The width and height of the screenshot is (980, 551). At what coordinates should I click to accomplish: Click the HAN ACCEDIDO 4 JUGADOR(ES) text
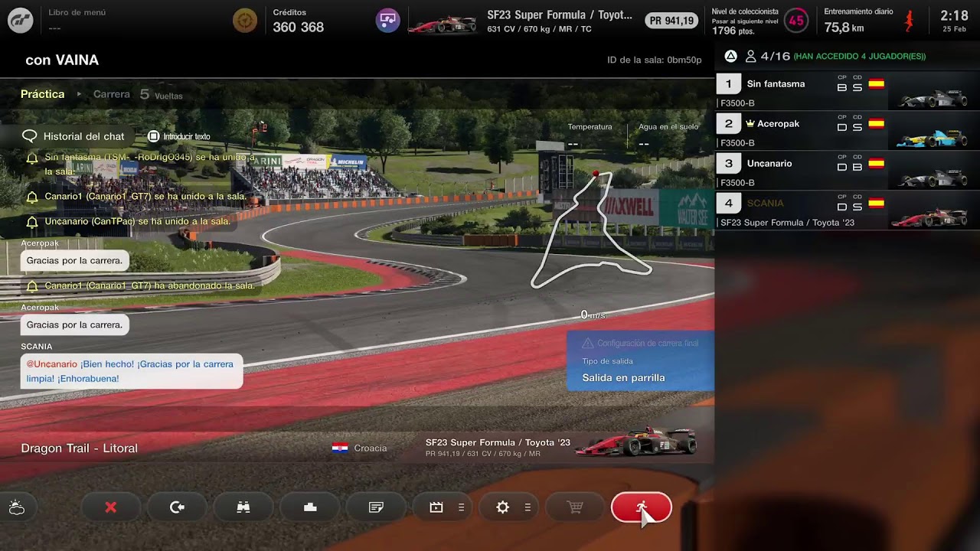click(860, 57)
